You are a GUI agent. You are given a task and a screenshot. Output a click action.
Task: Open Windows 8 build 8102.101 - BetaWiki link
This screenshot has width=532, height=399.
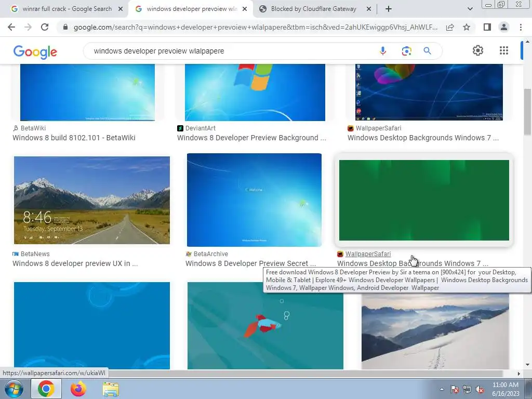point(74,138)
